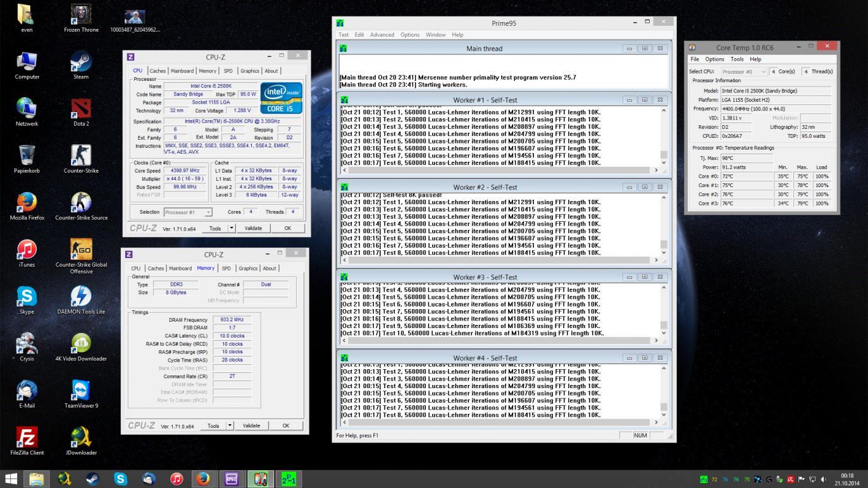Screen dimensions: 868x488
Task: Open the Crysis desktop shortcut
Action: click(27, 347)
